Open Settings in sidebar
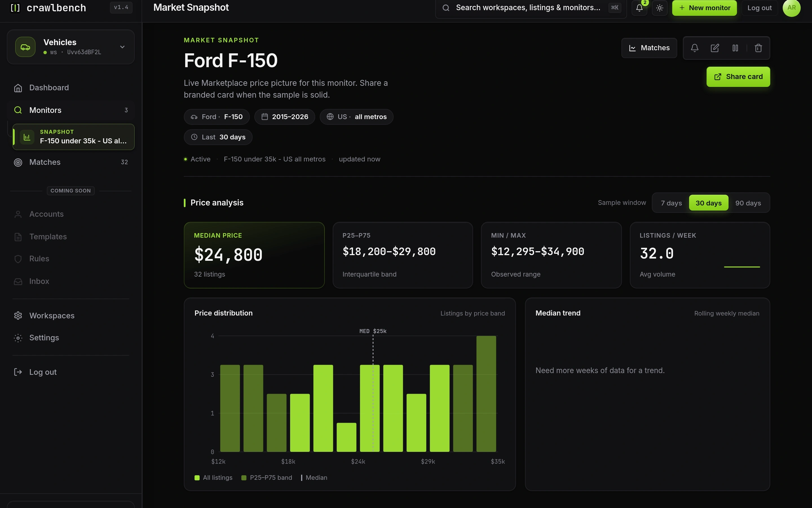 (71, 338)
